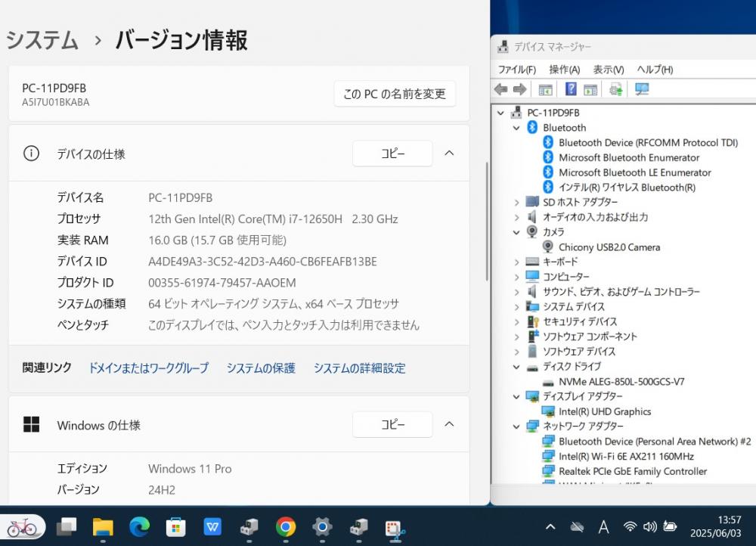
Task: Collapse the Bluetooth node in device tree
Action: 516,128
